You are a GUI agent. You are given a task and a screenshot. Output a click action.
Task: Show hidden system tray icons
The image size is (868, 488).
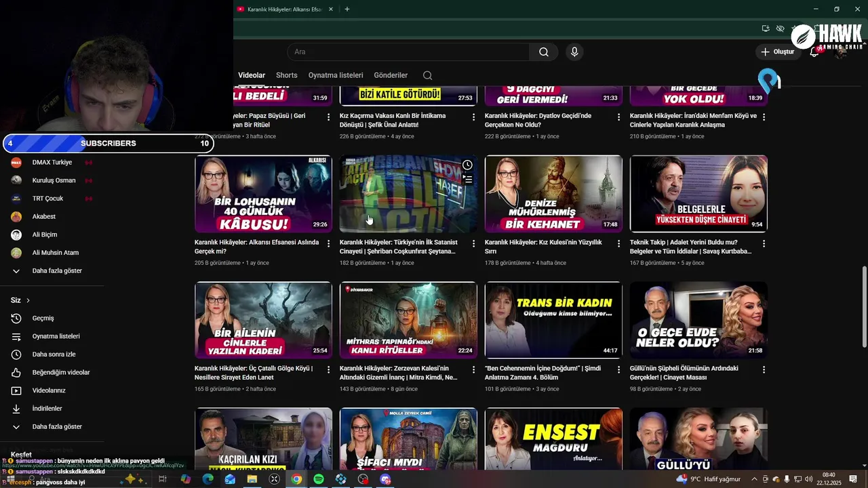pos(754,479)
